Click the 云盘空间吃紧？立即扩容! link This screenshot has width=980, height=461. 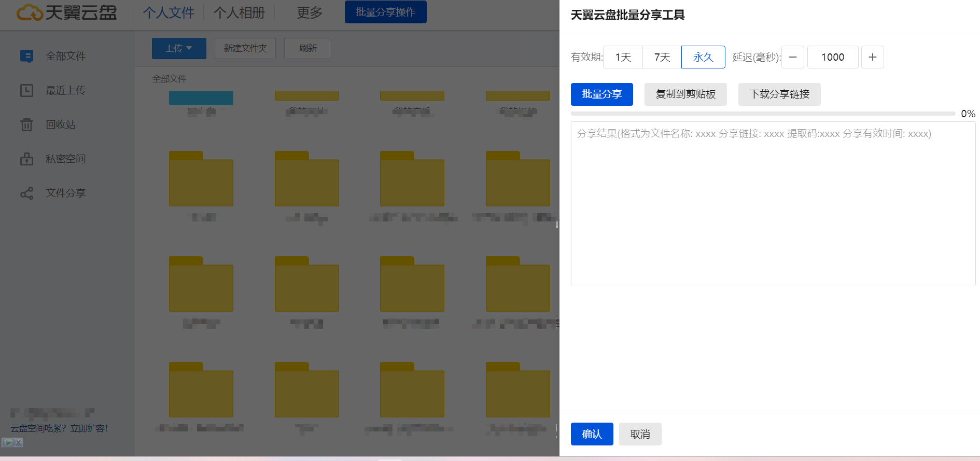pyautogui.click(x=59, y=428)
